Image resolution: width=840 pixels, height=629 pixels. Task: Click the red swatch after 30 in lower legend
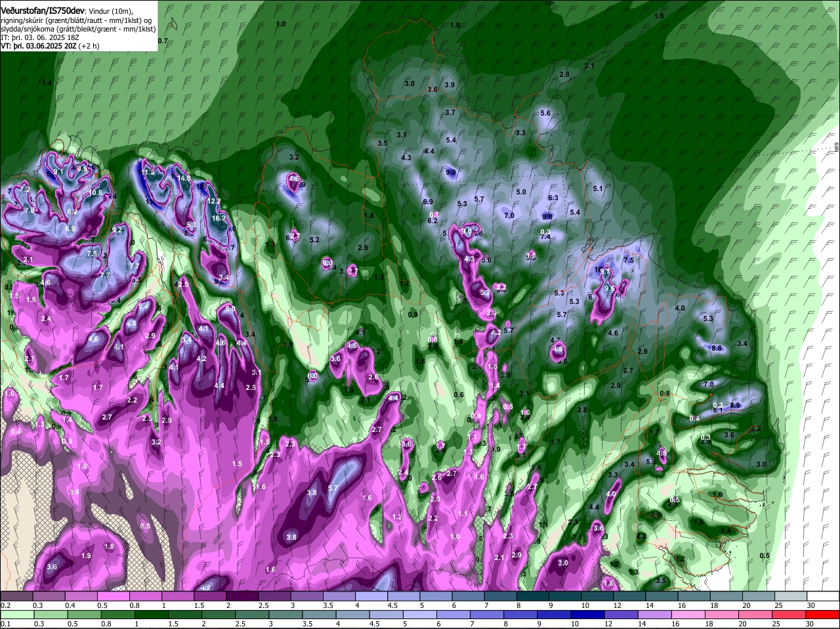824,614
